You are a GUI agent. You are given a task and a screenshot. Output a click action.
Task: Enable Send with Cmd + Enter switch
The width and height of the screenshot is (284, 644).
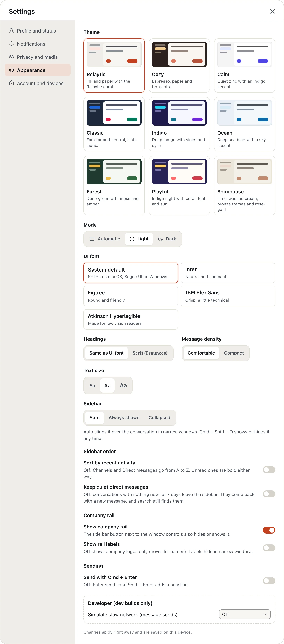coord(269,581)
